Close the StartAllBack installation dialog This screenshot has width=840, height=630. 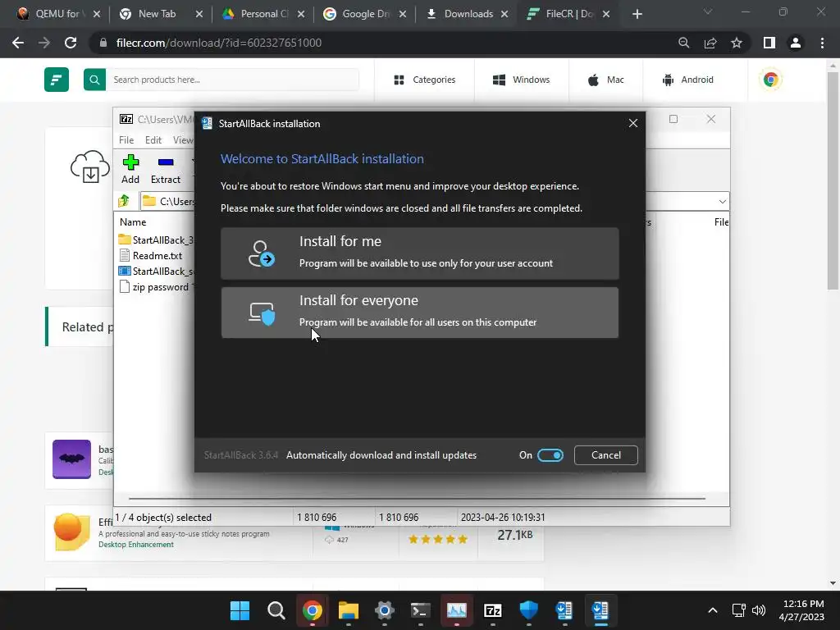click(632, 123)
